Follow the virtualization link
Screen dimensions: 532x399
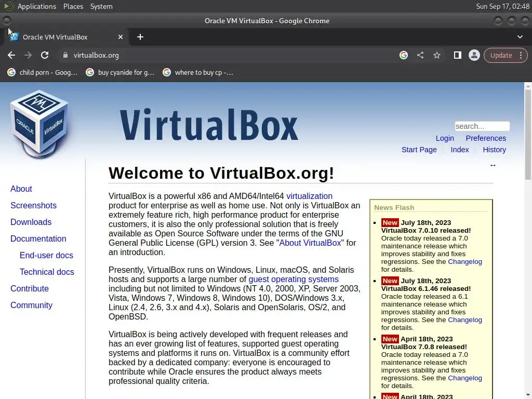coord(309,196)
